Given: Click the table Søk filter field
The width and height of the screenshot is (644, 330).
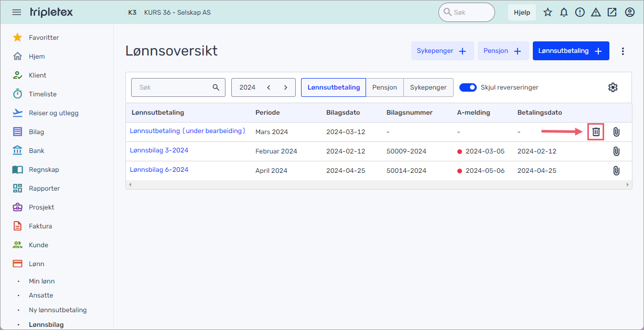Looking at the screenshot, I should [x=178, y=87].
